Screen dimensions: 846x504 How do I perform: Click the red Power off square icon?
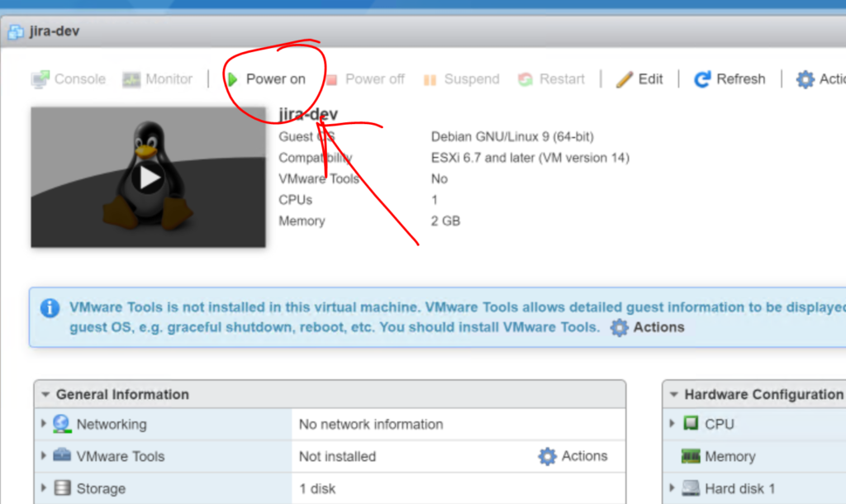click(x=332, y=80)
